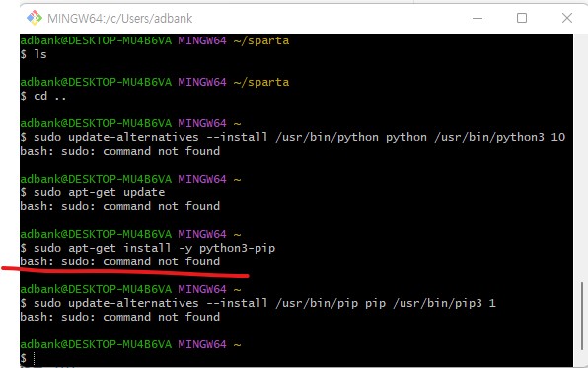Click the underlined 'command not found' error
This screenshot has width=588, height=368.
pyautogui.click(x=120, y=261)
